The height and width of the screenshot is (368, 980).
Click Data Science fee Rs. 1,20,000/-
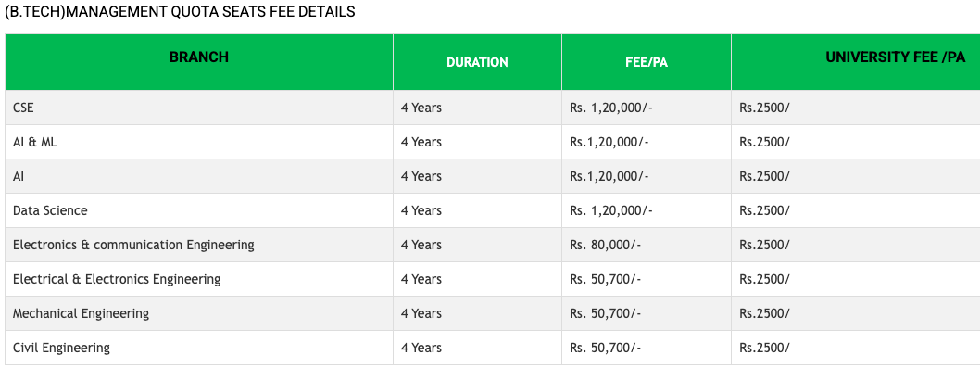click(x=647, y=210)
